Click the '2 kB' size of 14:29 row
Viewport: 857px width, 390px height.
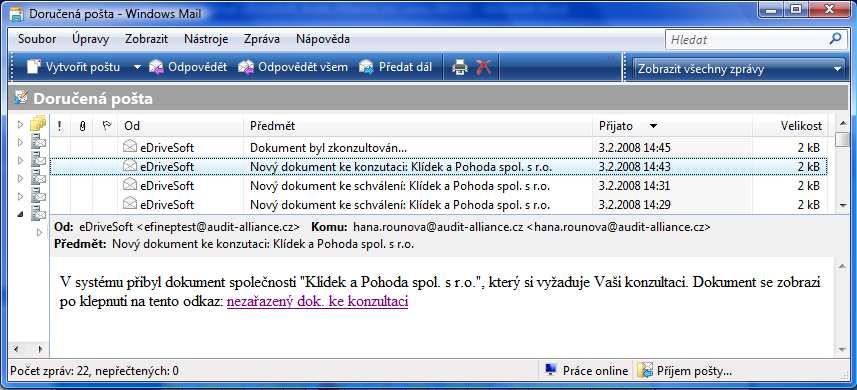808,205
